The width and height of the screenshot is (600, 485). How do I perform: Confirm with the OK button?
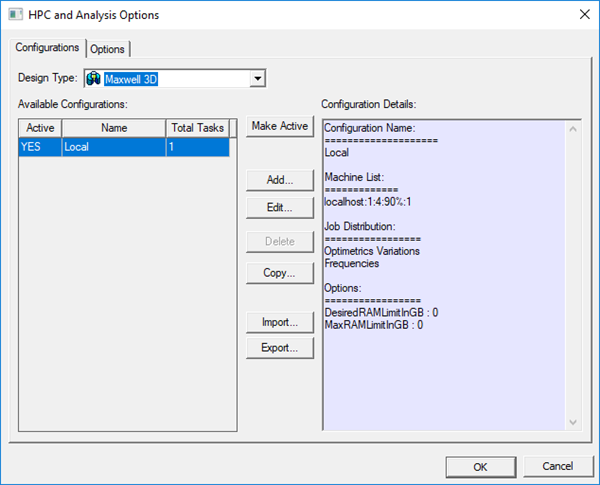pos(481,467)
